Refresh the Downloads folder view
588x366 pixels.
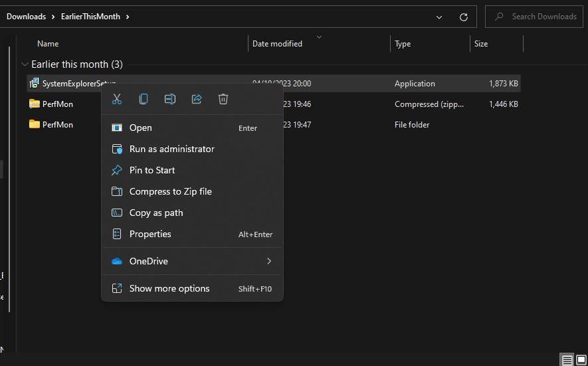pos(463,17)
